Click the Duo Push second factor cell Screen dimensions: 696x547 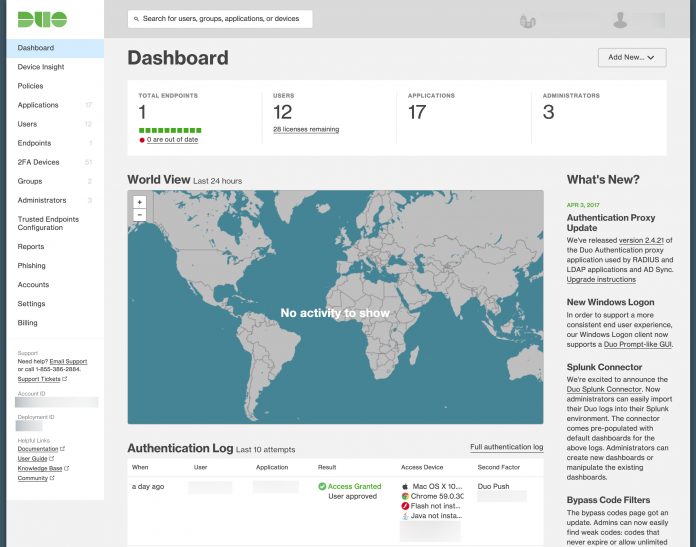493,486
